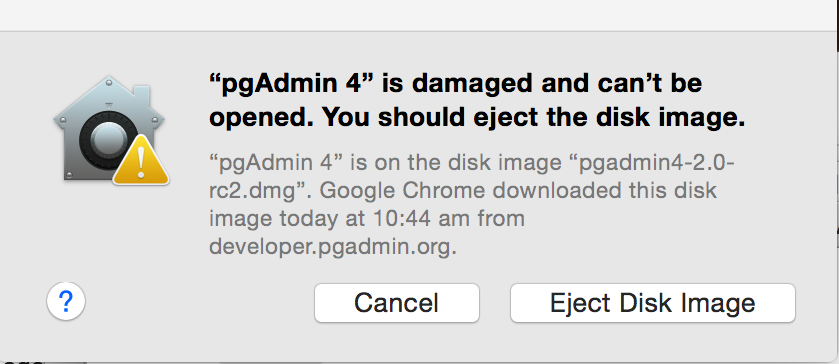Screen dimensions: 839x364
Task: Click the Gatekeeper house security icon
Action: pyautogui.click(x=110, y=130)
